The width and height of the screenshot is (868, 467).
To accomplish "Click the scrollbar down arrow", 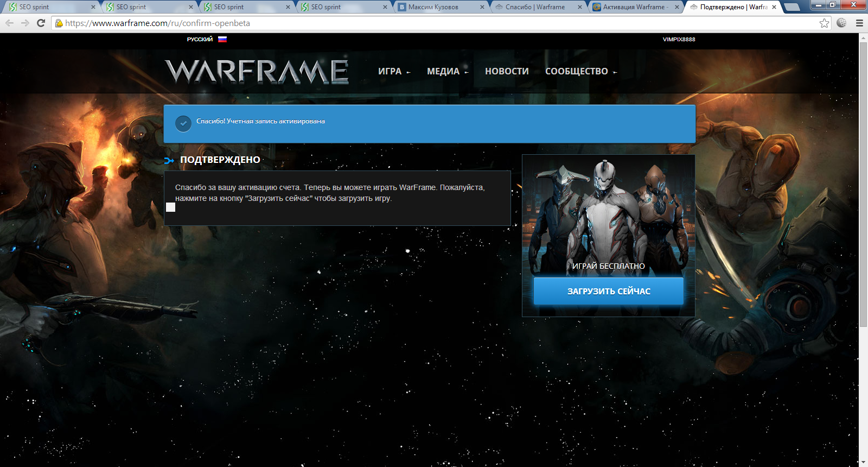I will point(863,463).
